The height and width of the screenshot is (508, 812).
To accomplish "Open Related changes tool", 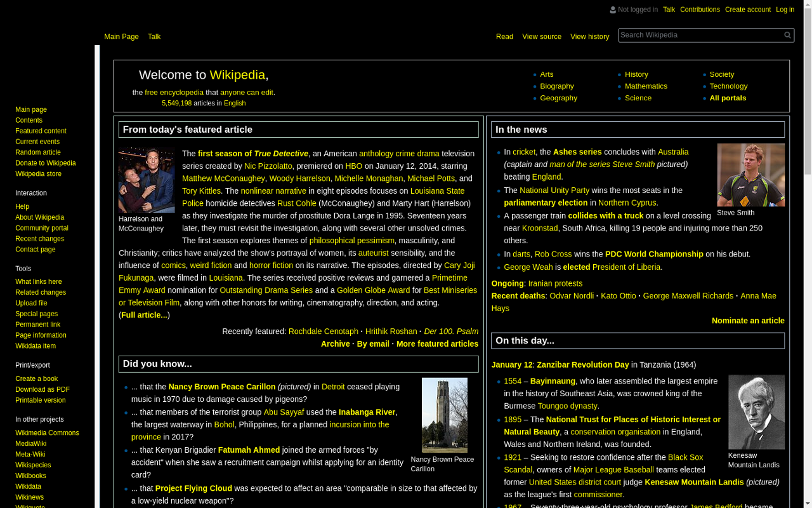I will click(41, 293).
